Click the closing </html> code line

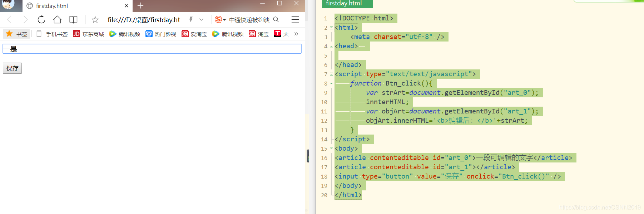point(348,195)
